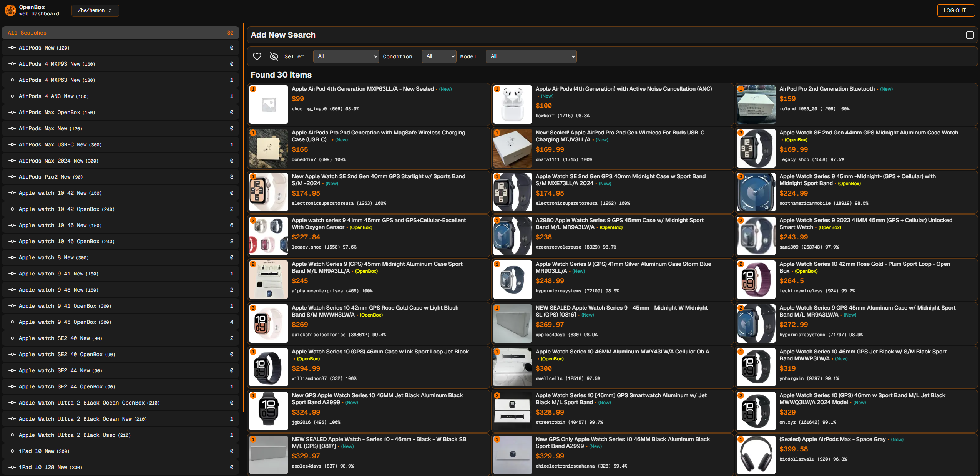The width and height of the screenshot is (980, 476).
Task: Click the slider icon beside iPad 10 128 New
Action: click(x=12, y=467)
